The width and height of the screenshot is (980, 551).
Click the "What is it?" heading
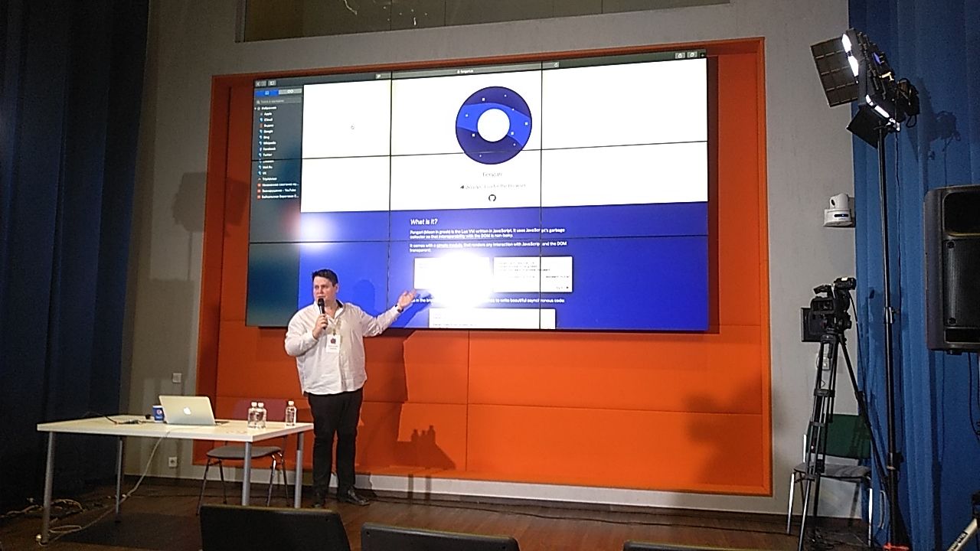(423, 222)
